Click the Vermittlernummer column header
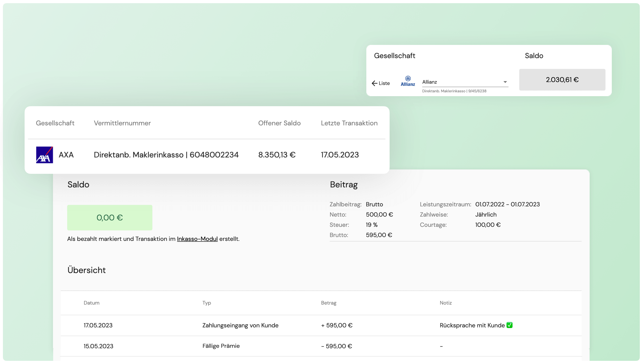The width and height of the screenshot is (643, 364). 122,123
